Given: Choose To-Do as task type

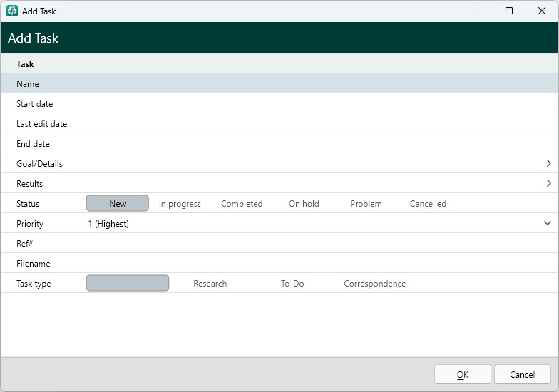Looking at the screenshot, I should pyautogui.click(x=292, y=284).
